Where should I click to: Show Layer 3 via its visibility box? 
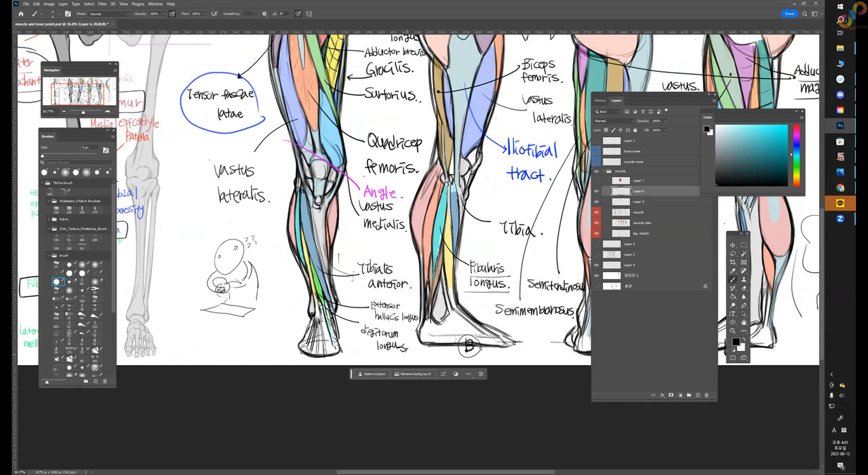coord(597,244)
